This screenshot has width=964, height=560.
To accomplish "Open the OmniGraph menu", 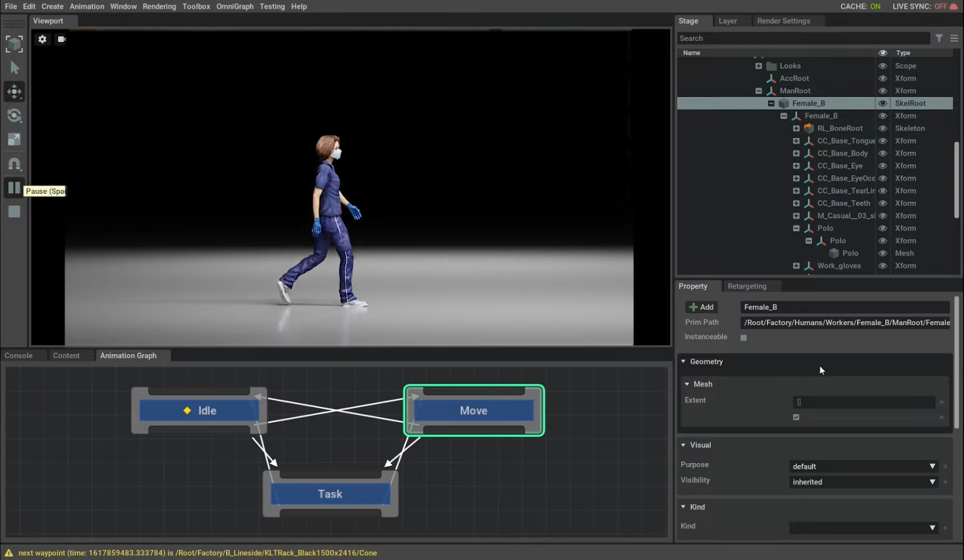I will coord(234,7).
